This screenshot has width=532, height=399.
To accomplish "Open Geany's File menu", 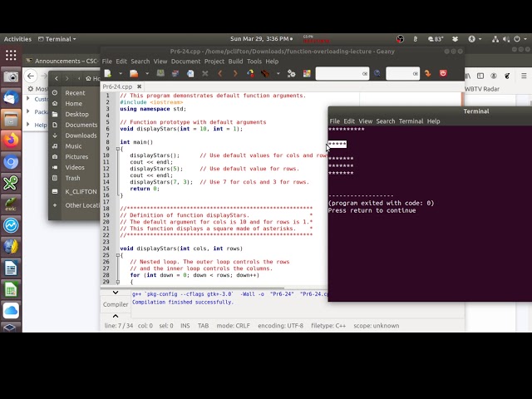I will click(106, 62).
